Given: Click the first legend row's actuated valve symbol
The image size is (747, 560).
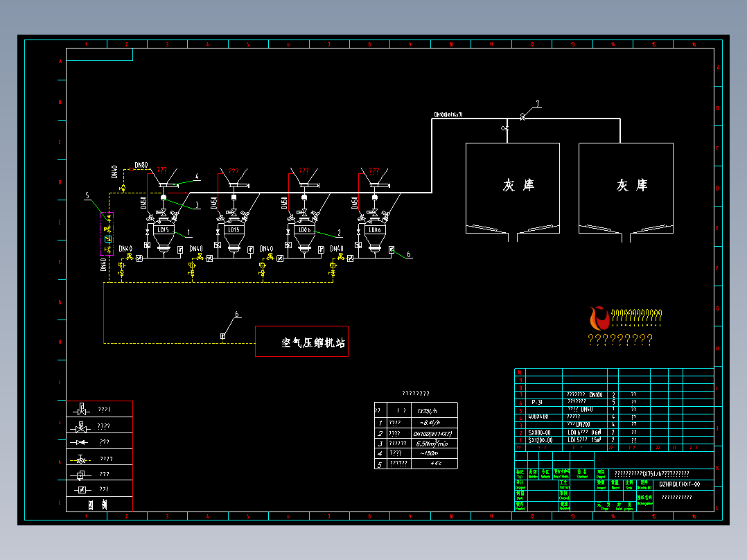Looking at the screenshot, I should 81,410.
